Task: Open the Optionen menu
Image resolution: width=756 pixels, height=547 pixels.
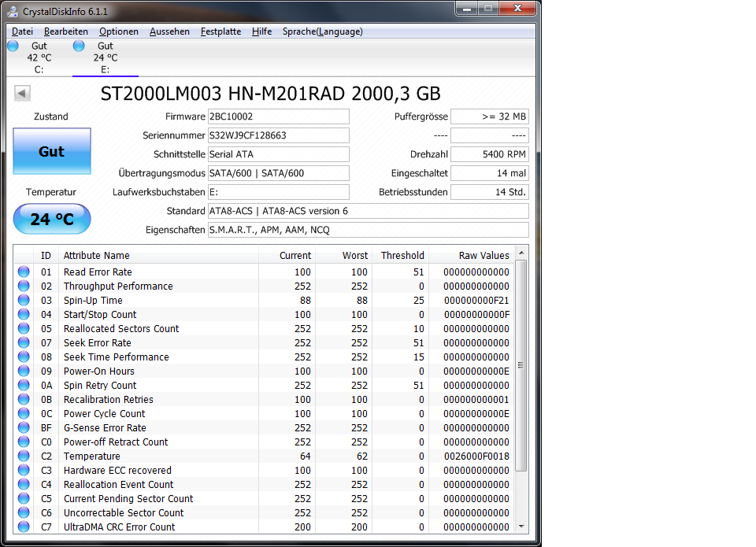Action: coord(119,31)
